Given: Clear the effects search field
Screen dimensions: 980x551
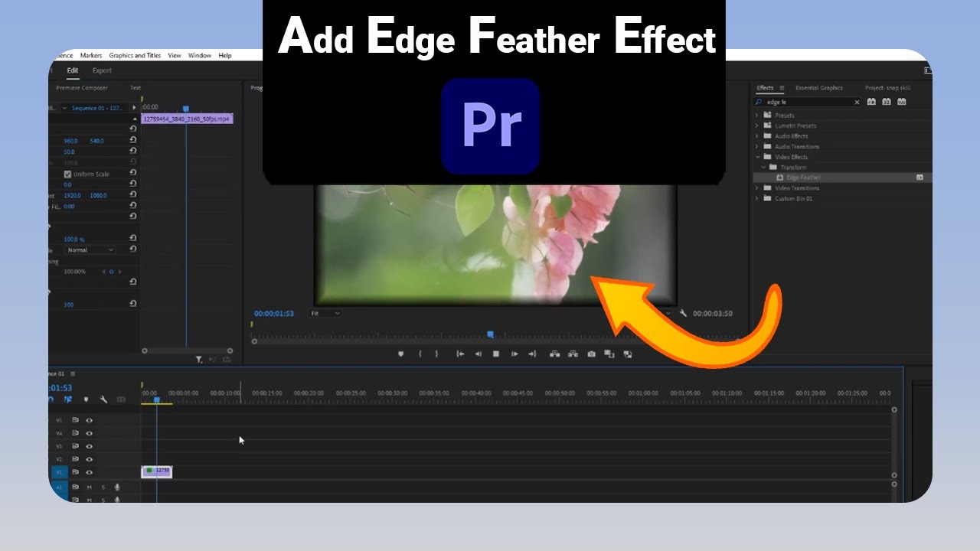Looking at the screenshot, I should [857, 102].
